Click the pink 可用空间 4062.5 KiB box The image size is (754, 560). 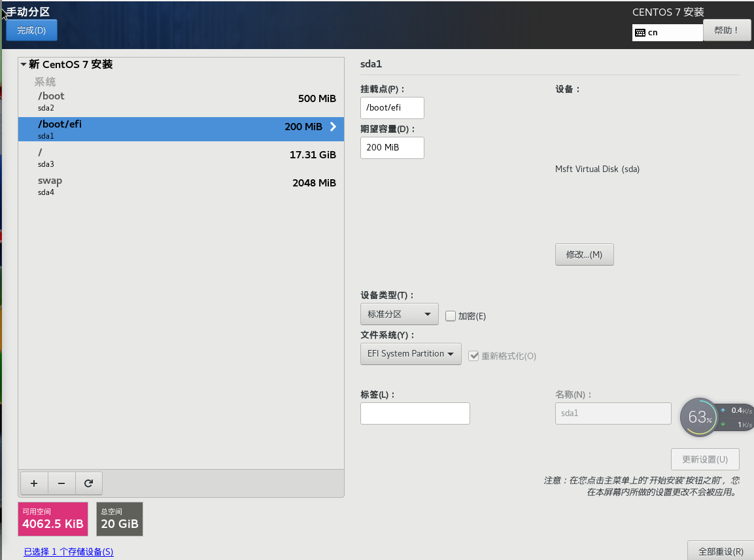pos(53,519)
